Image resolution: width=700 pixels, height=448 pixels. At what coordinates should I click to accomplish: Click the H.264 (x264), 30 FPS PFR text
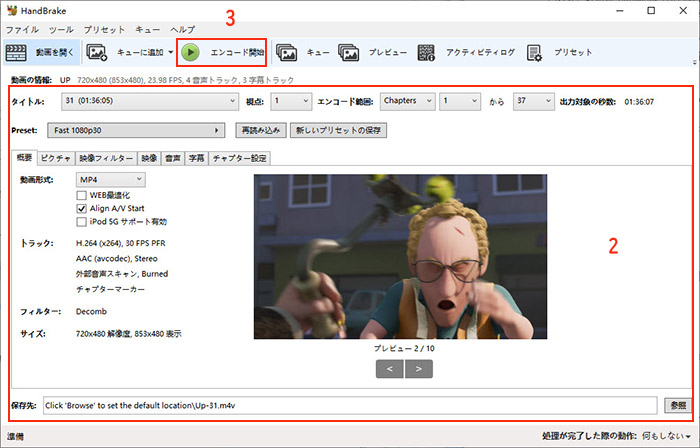[x=121, y=243]
